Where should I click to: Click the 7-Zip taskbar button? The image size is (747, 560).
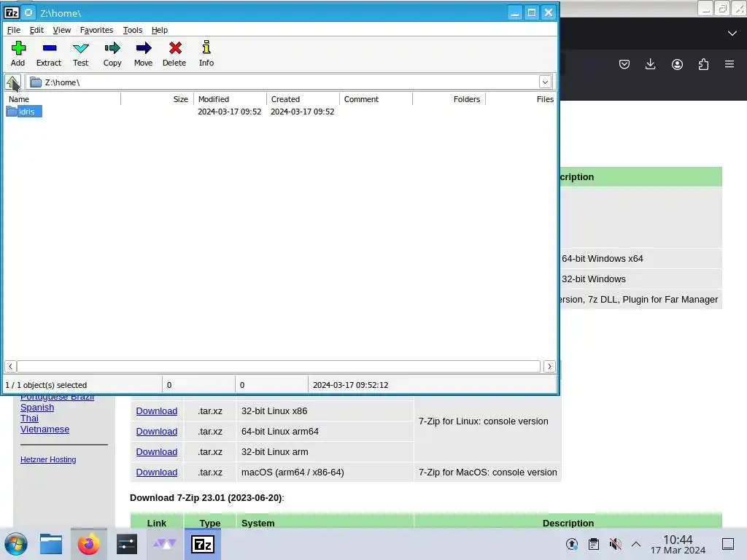pos(203,544)
